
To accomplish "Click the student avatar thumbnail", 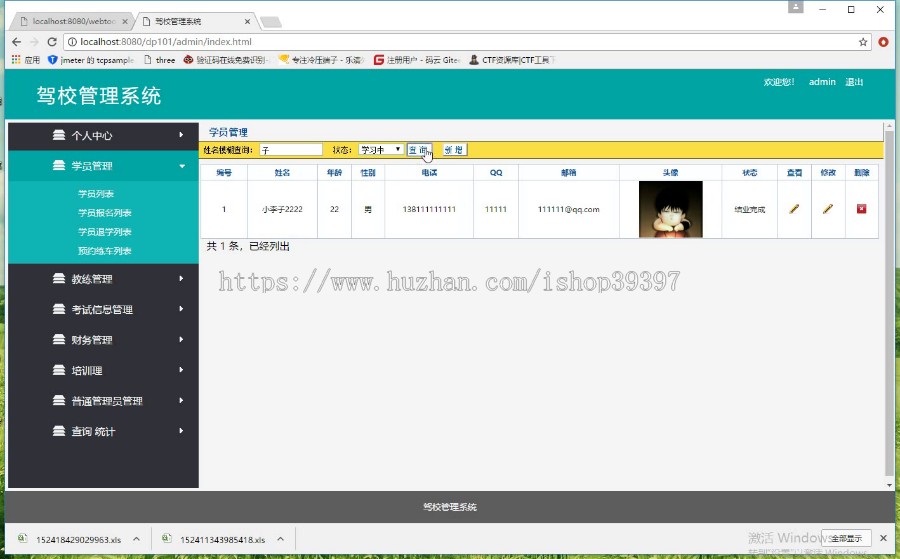I will click(x=670, y=209).
